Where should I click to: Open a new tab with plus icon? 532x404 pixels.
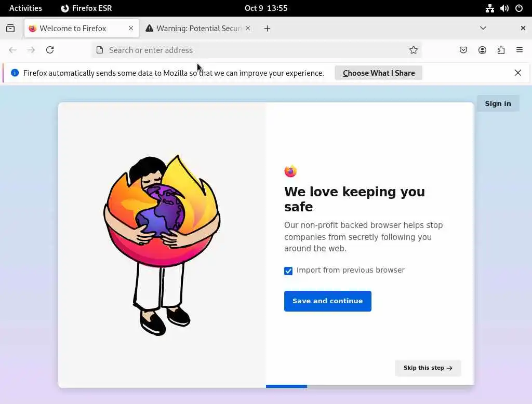(x=268, y=29)
